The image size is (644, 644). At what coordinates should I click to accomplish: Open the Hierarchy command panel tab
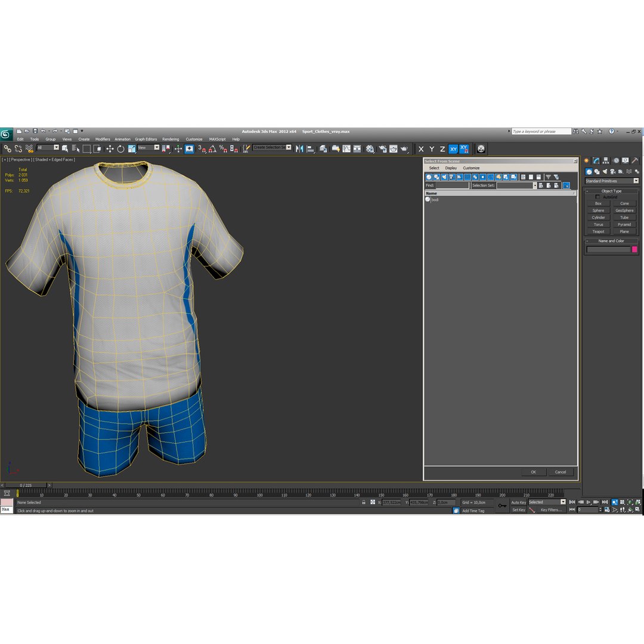(x=606, y=160)
